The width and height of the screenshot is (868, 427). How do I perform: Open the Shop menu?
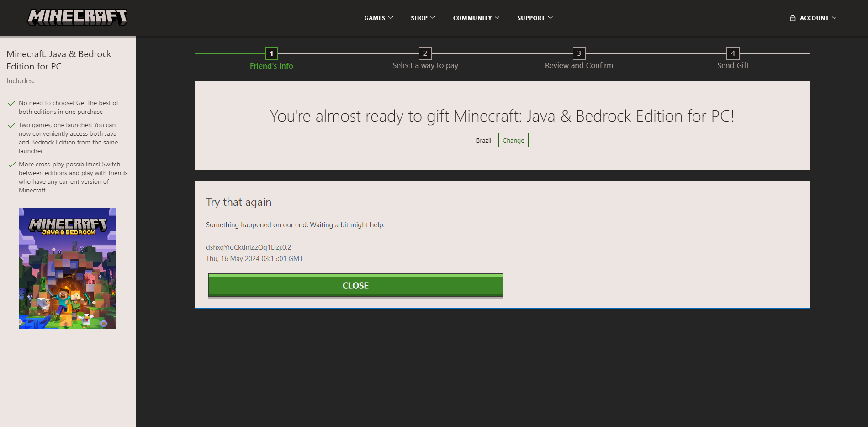(x=423, y=18)
